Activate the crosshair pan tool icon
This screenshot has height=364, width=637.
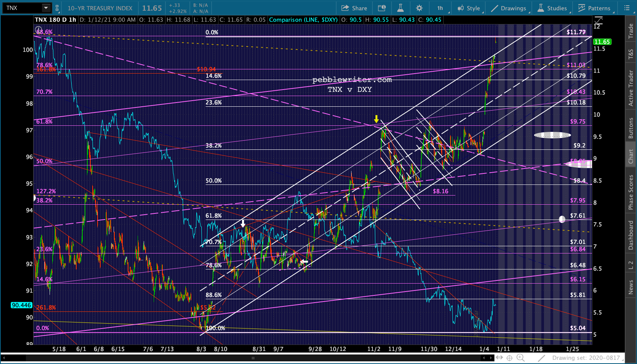tap(509, 358)
